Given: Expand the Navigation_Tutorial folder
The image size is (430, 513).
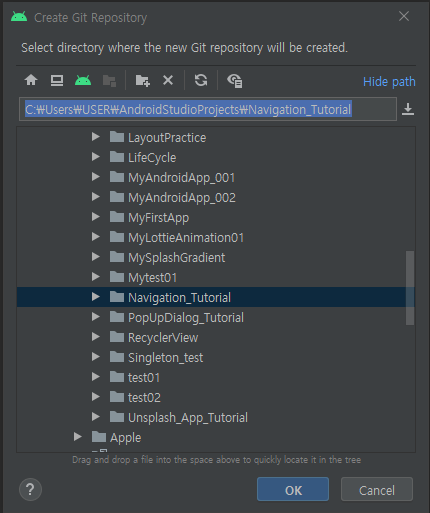Looking at the screenshot, I should coord(96,297).
